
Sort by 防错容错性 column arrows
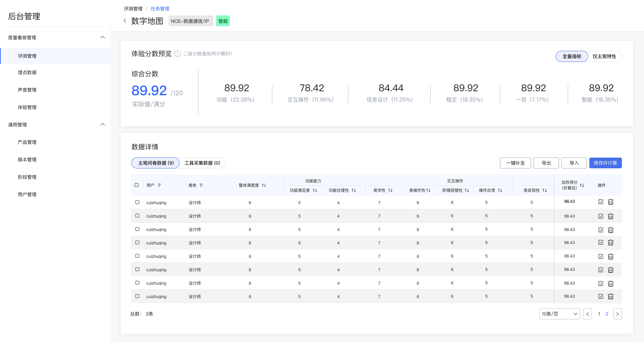coord(467,190)
